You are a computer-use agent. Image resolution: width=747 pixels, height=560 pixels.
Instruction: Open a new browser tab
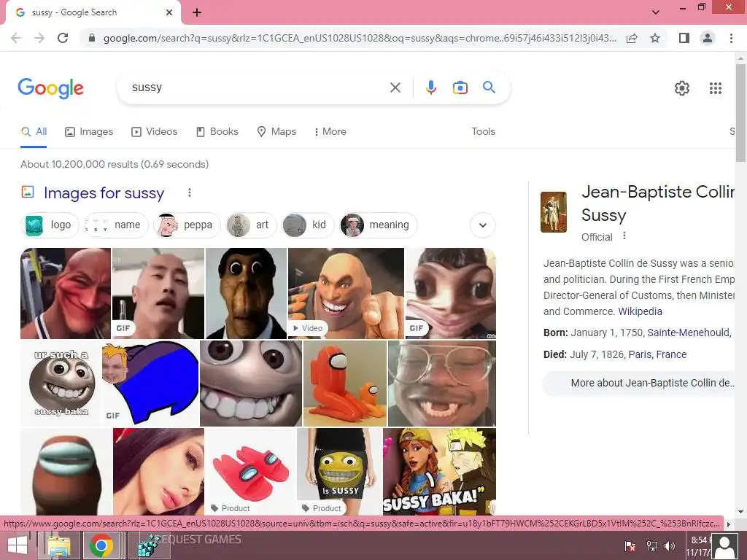tap(197, 12)
